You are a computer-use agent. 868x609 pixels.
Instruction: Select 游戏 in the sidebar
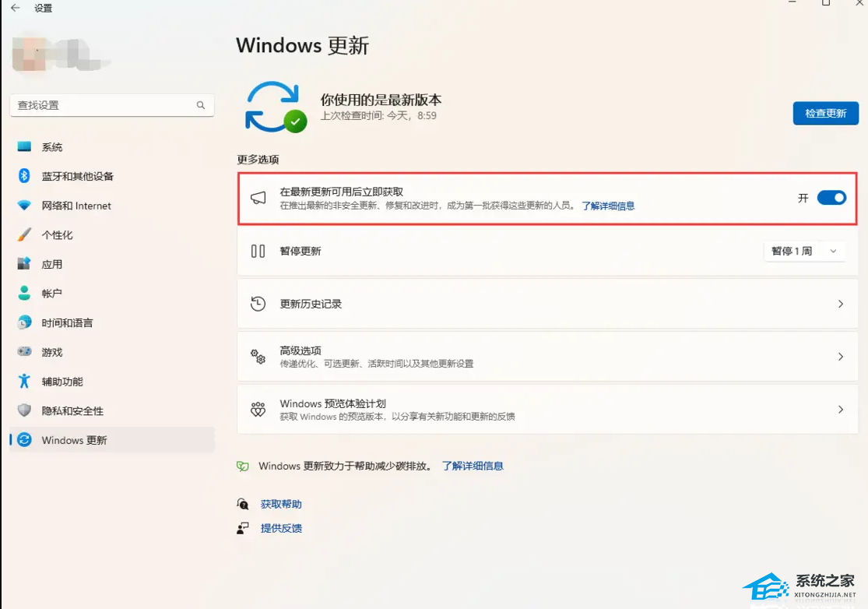112,352
